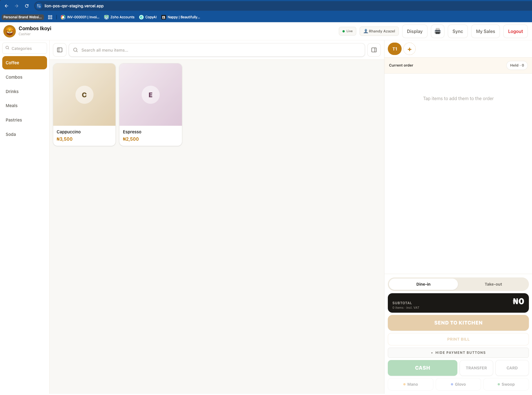Select the T1 table tab
Screen dimensions: 532x395
395,49
